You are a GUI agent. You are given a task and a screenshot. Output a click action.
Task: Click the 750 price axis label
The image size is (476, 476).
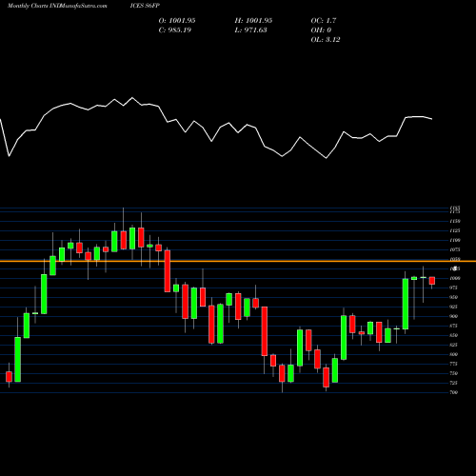[454, 373]
